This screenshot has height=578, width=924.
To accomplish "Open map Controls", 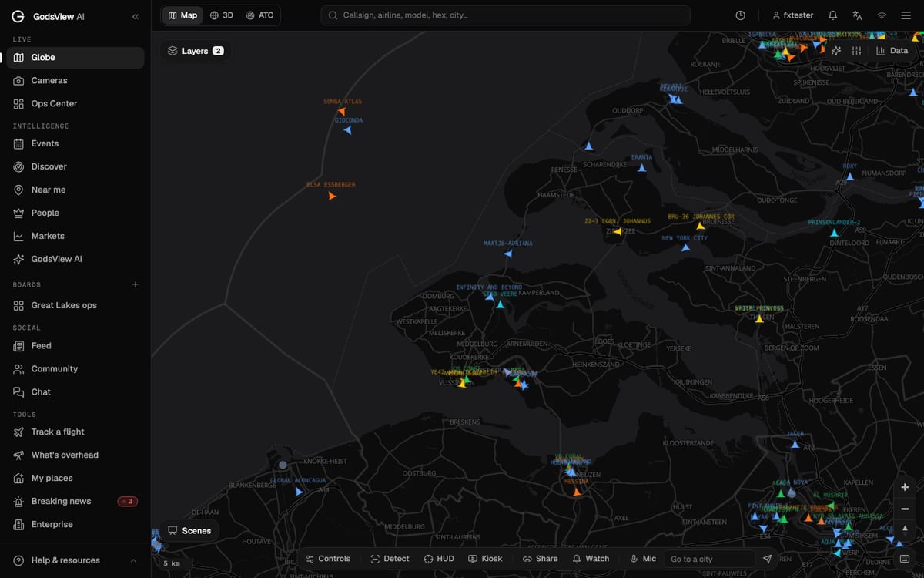I will click(328, 559).
